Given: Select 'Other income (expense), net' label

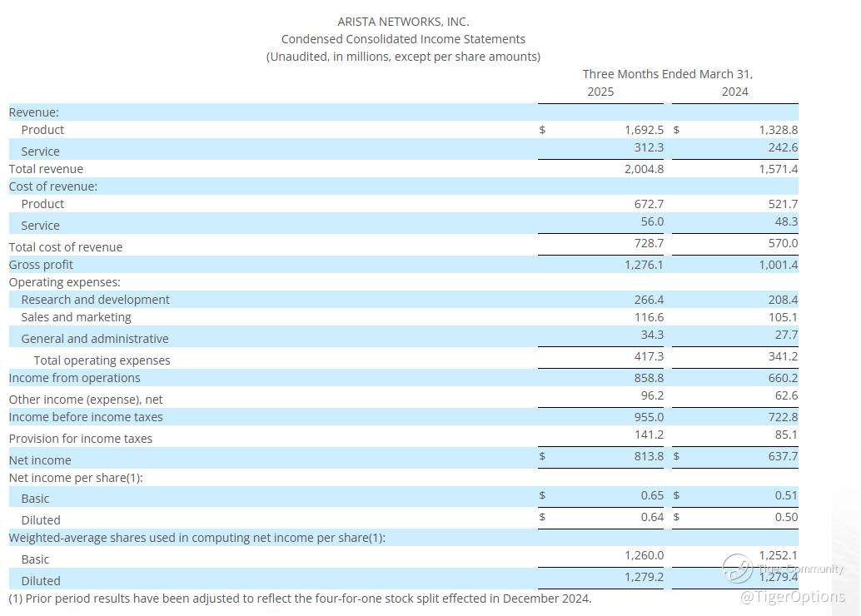Looking at the screenshot, I should click(86, 400).
